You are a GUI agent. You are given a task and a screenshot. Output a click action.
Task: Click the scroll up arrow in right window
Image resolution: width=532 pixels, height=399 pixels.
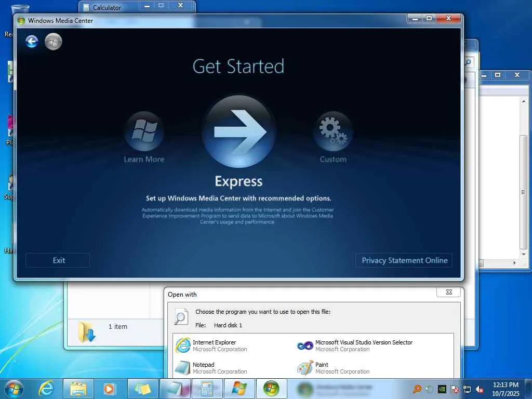(x=524, y=100)
